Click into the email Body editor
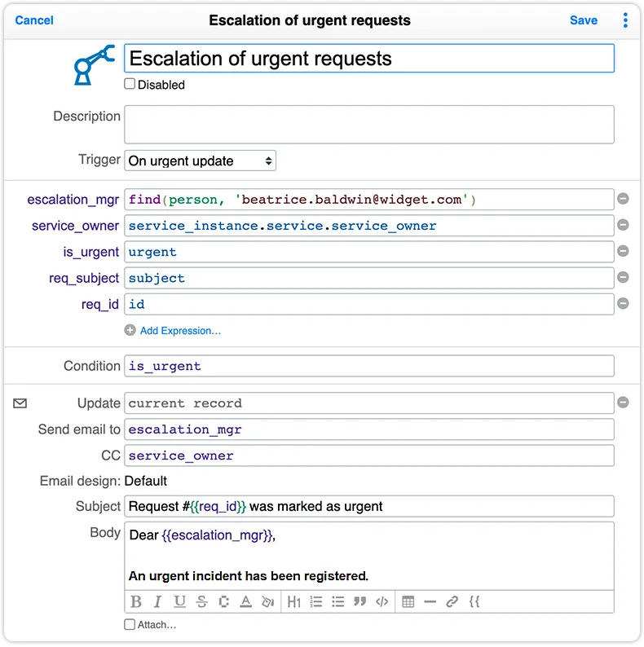 [369, 556]
